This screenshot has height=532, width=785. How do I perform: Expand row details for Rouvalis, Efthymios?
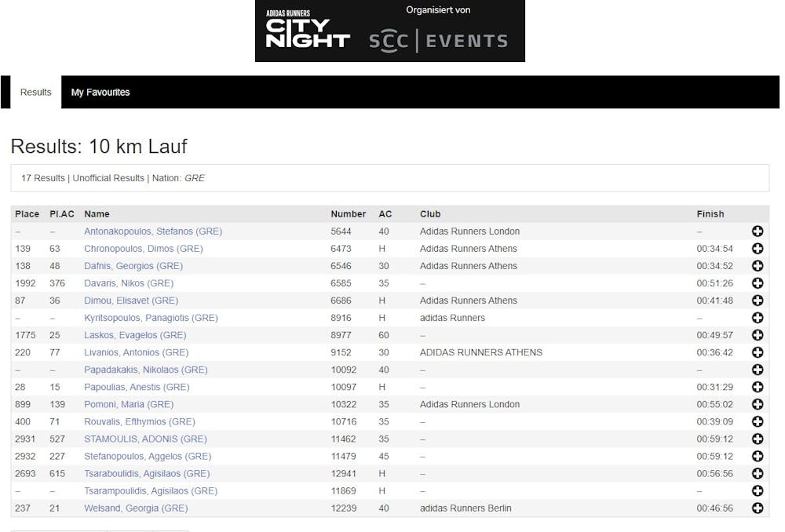(758, 421)
